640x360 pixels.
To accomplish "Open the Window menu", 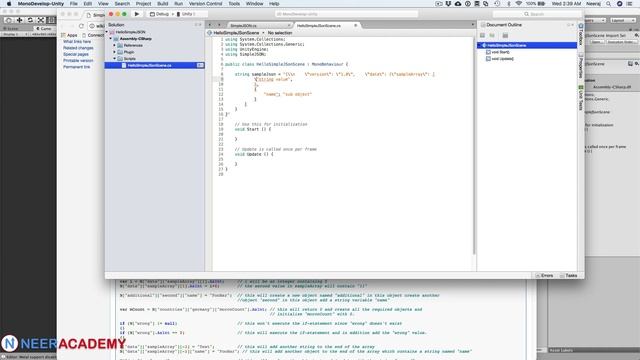I will [x=255, y=4].
